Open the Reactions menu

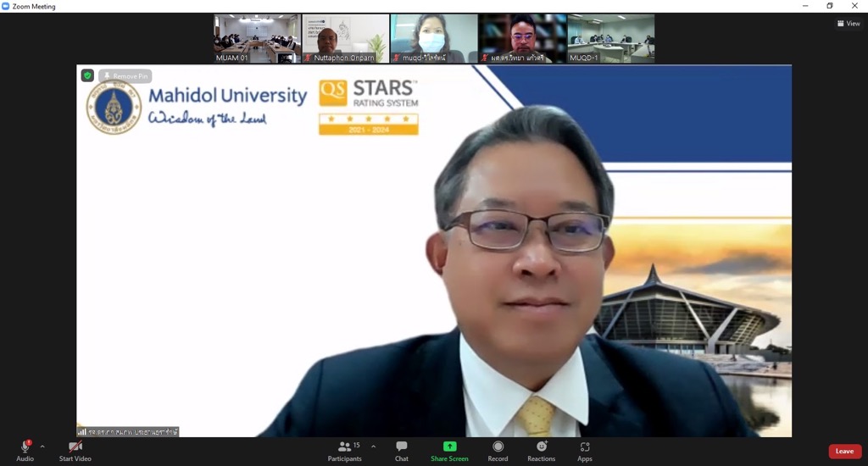pos(541,450)
